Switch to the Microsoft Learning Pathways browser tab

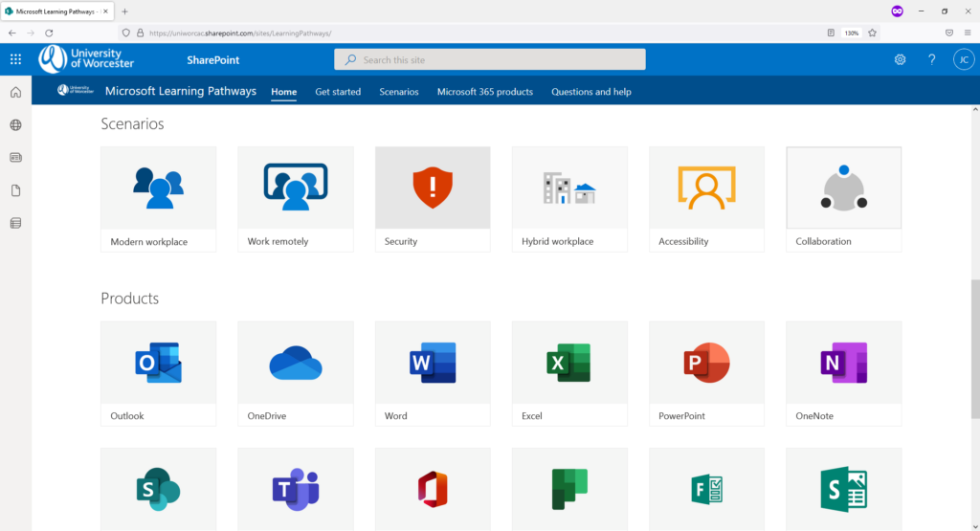pos(56,11)
